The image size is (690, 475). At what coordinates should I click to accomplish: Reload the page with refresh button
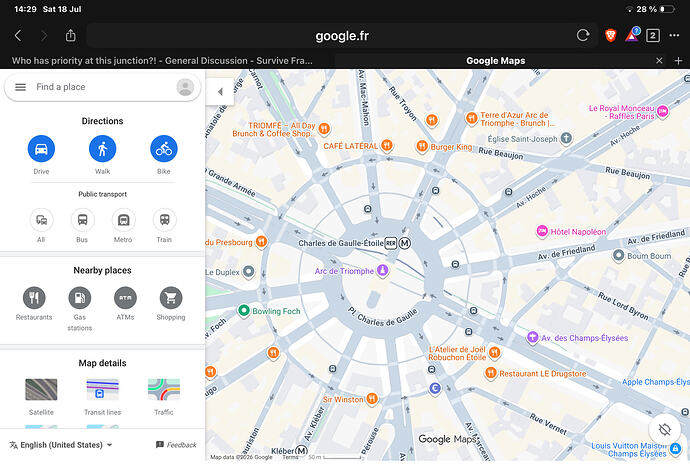[583, 35]
